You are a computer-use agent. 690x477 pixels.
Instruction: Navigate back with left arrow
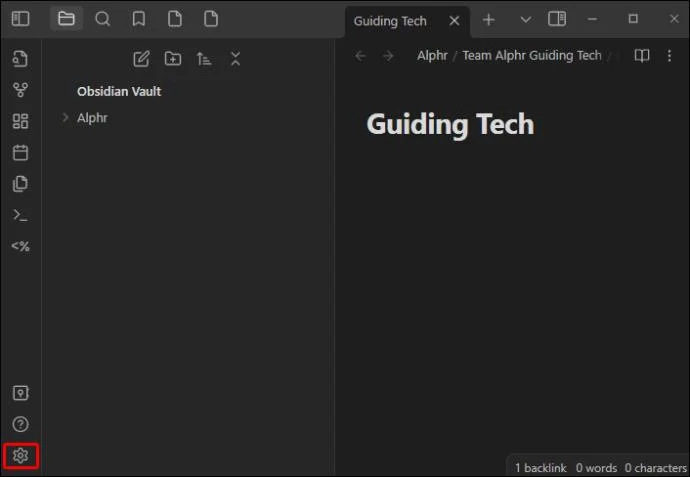pyautogui.click(x=360, y=56)
